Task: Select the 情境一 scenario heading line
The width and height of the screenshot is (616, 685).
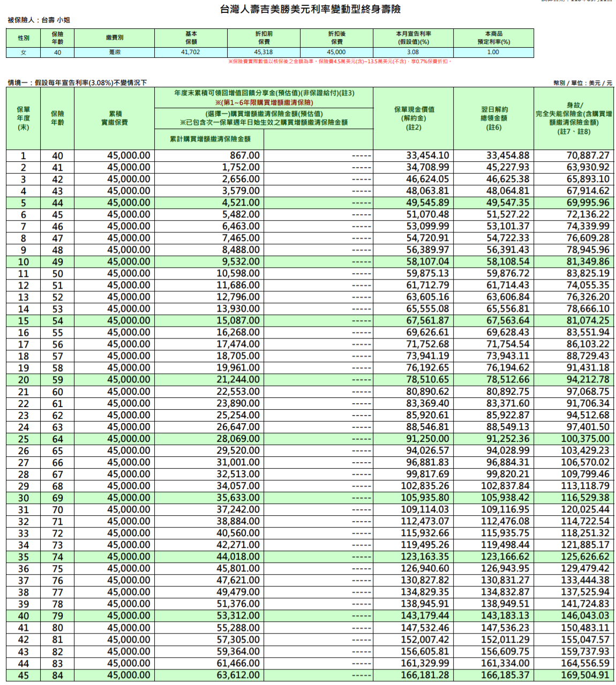Action: click(77, 82)
